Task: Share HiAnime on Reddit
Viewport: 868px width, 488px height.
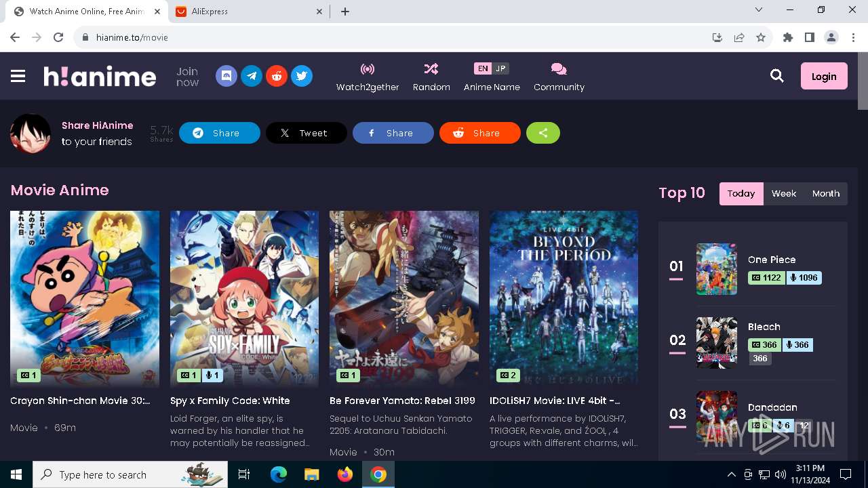Action: pyautogui.click(x=480, y=133)
